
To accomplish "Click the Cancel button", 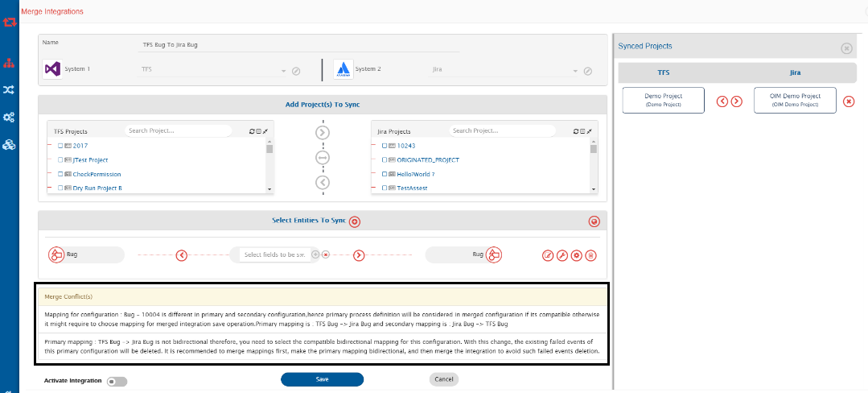I will (443, 379).
